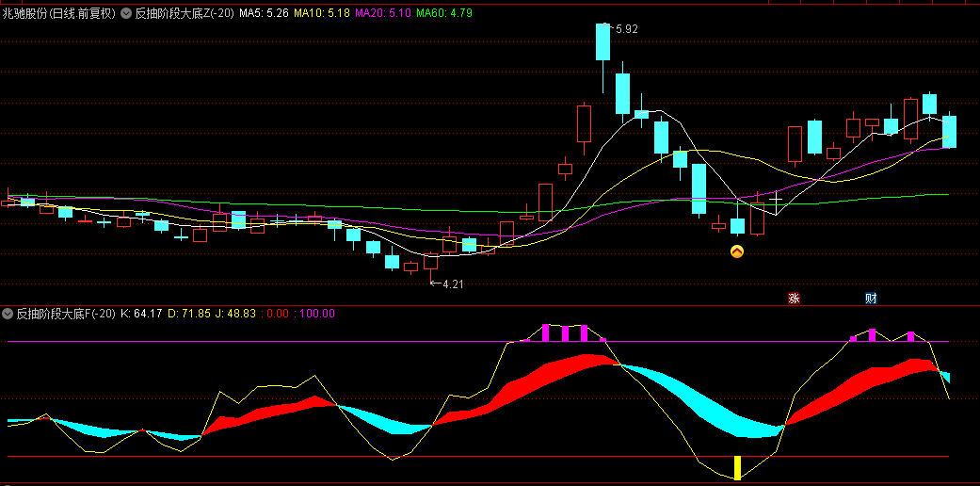Open dropdown beside 反抽阶段大底Z indicator
The image size is (980, 486).
(x=126, y=14)
